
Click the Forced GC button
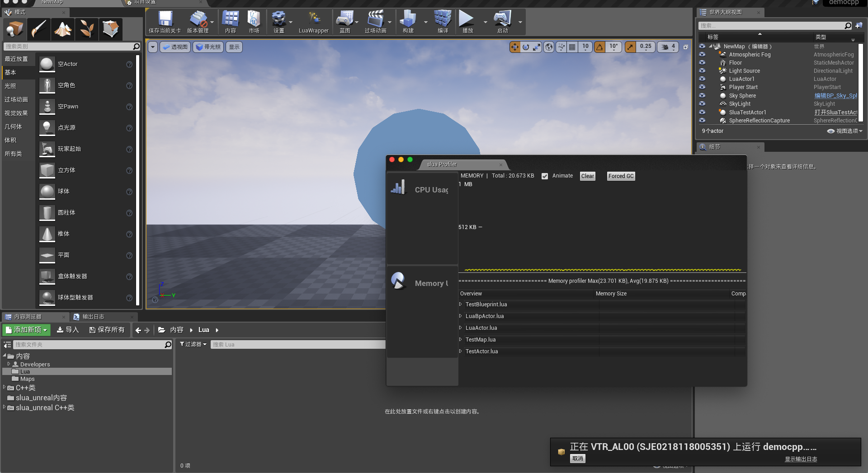[621, 176]
